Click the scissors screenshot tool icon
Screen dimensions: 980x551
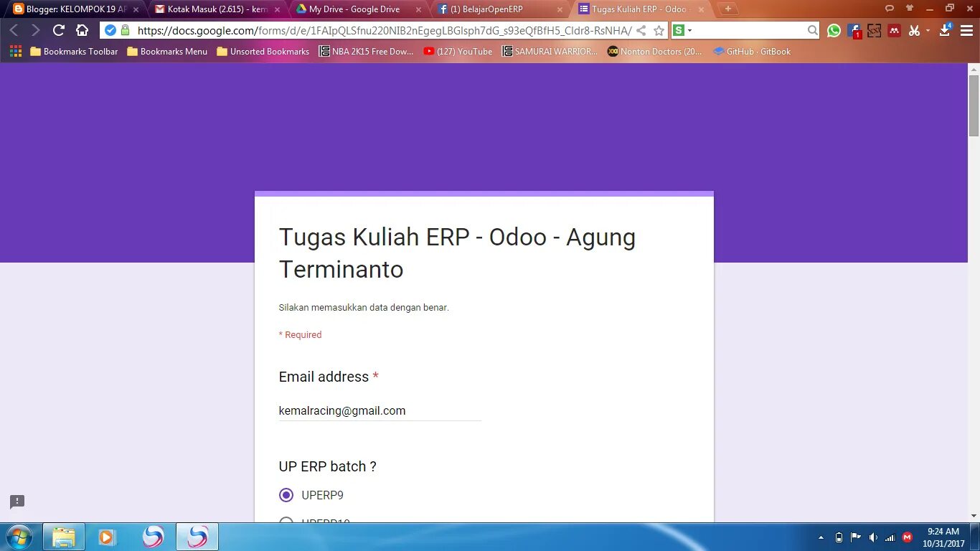pos(914,30)
